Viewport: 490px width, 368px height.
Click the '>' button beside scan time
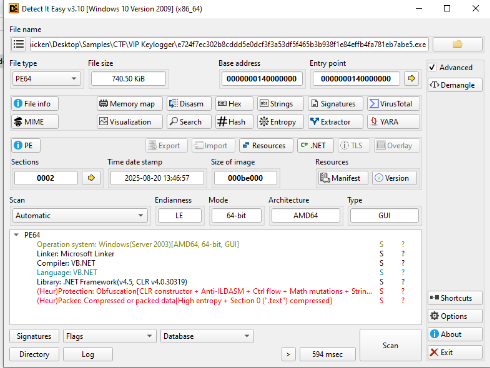pyautogui.click(x=288, y=354)
